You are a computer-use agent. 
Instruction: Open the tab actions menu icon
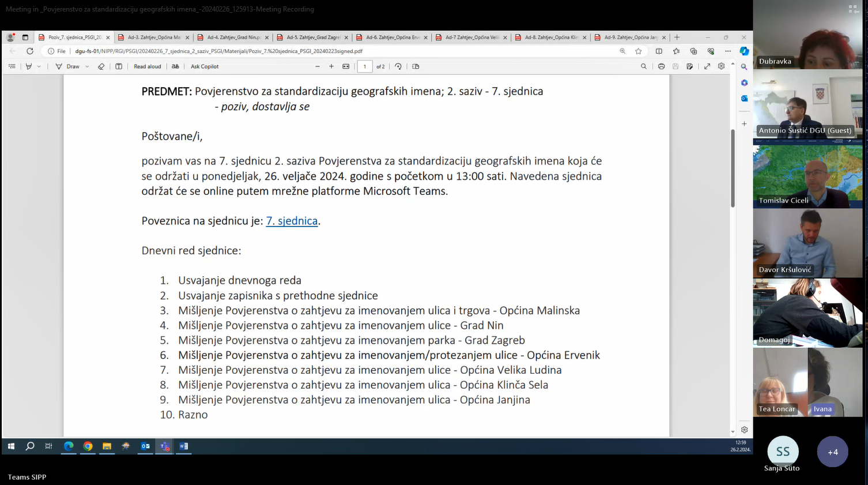[25, 37]
